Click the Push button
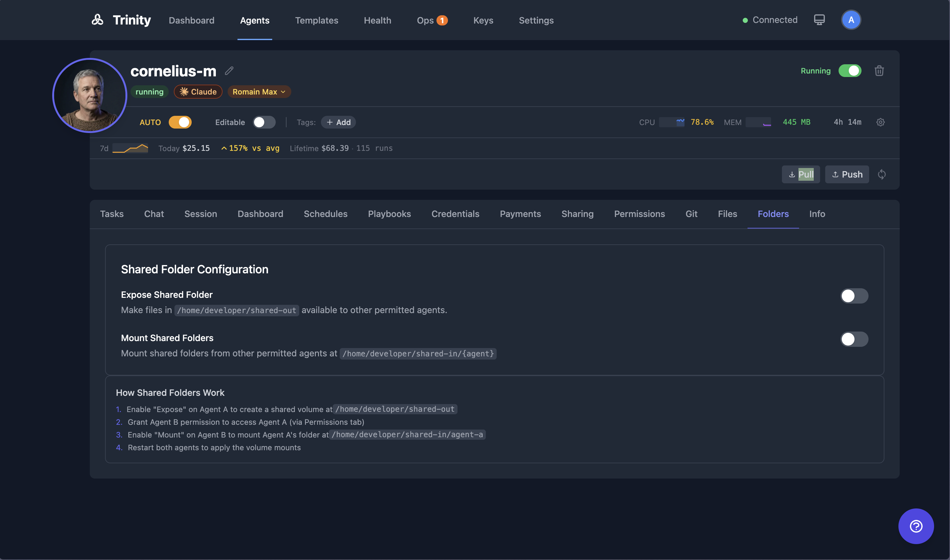 (x=847, y=174)
